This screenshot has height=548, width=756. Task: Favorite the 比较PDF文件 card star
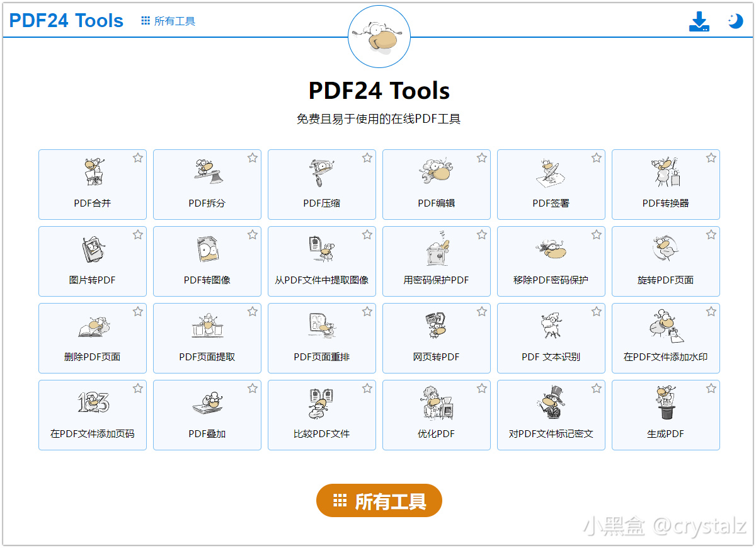(x=367, y=388)
